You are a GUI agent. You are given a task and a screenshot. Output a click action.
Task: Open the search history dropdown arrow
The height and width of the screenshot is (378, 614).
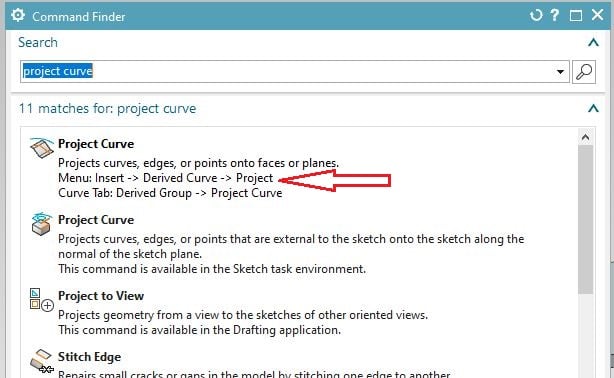tap(560, 72)
